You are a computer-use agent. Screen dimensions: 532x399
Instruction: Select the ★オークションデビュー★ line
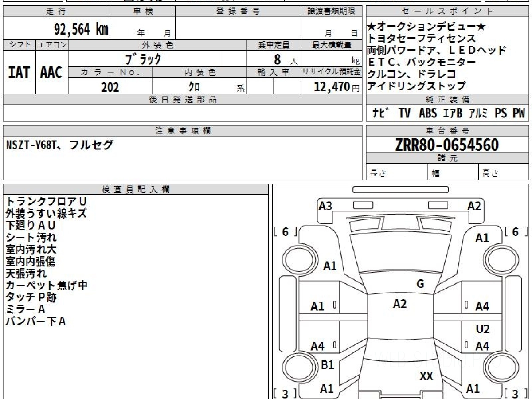click(426, 27)
